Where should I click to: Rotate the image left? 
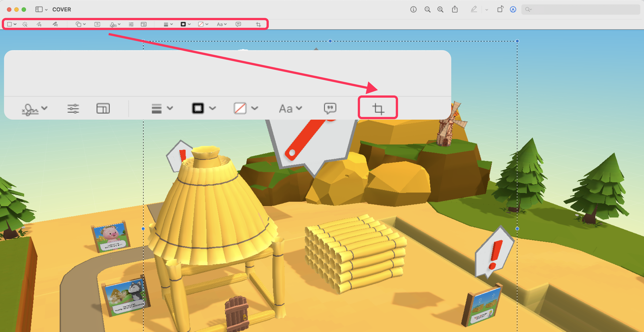click(500, 9)
